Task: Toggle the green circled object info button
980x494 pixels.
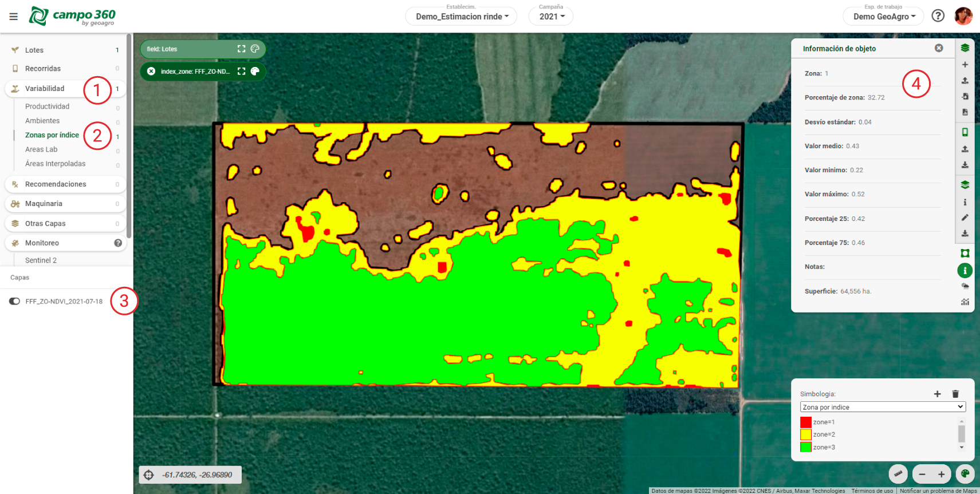Action: [965, 270]
